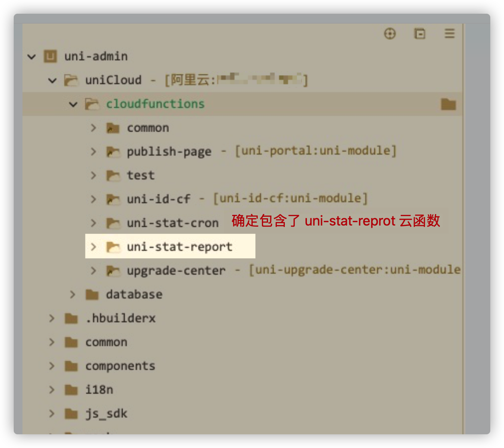This screenshot has width=504, height=448.
Task: Select the database label
Action: pos(134,294)
